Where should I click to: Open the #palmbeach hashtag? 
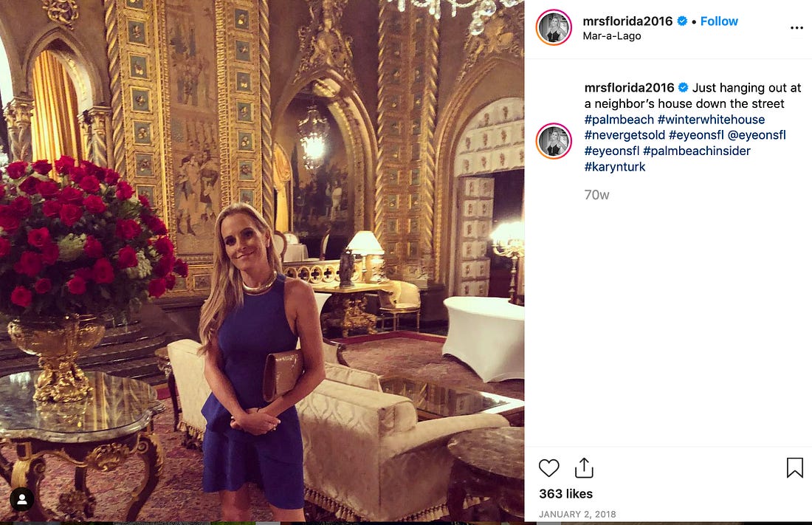tap(619, 120)
